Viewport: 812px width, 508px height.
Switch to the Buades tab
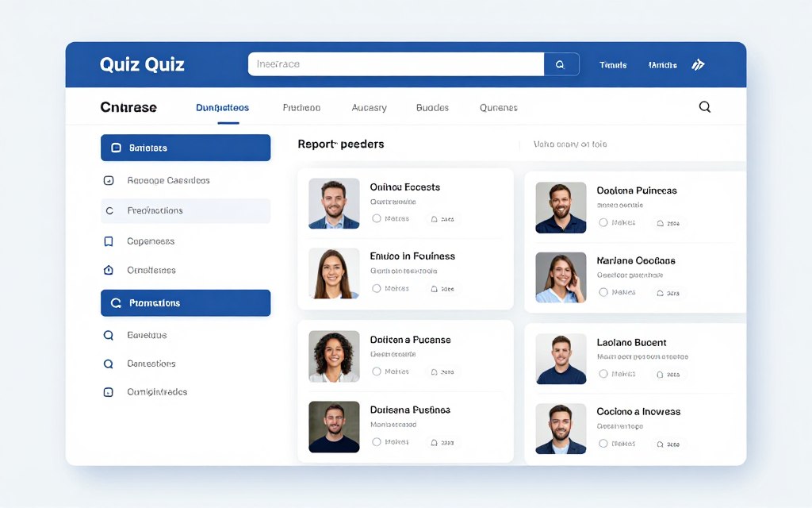pos(432,106)
